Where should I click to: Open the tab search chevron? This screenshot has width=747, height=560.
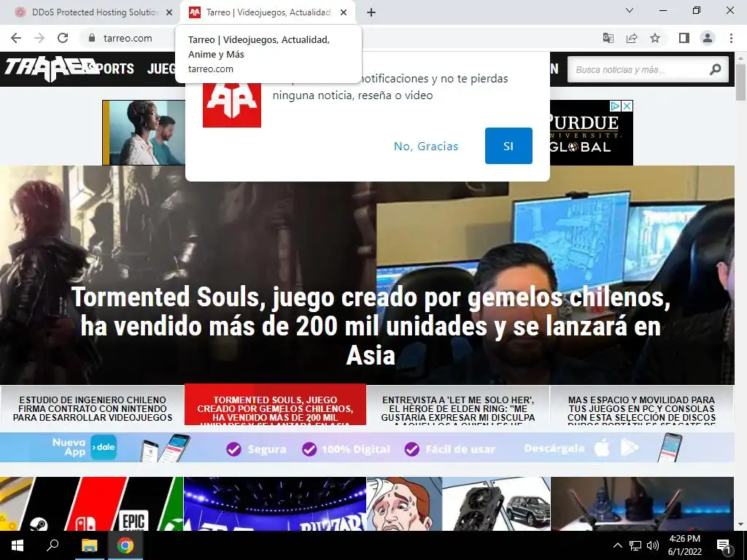pyautogui.click(x=630, y=10)
